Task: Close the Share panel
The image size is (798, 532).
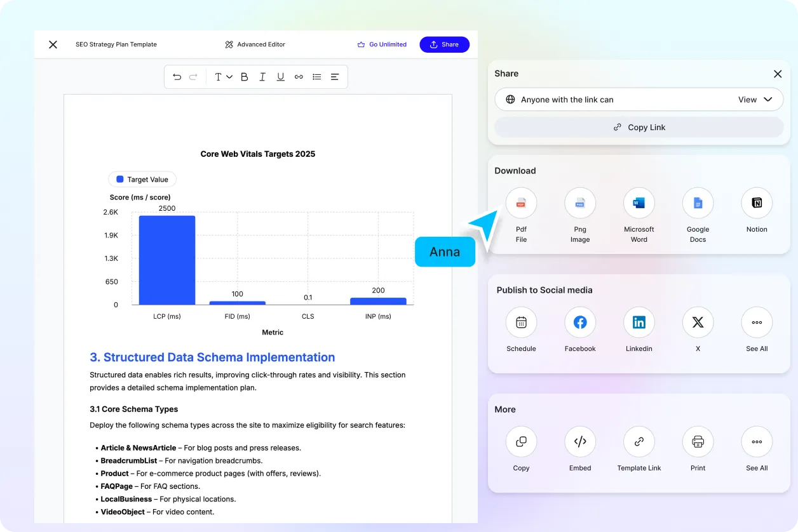Action: click(778, 74)
